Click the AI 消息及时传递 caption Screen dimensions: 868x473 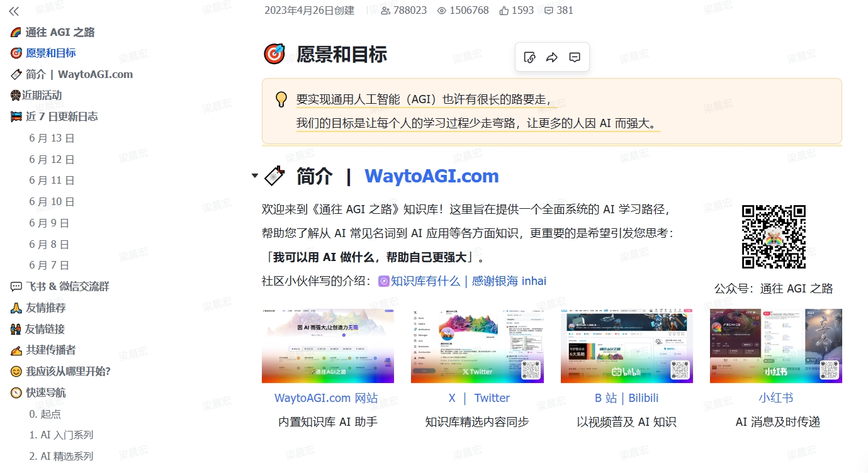coord(778,422)
